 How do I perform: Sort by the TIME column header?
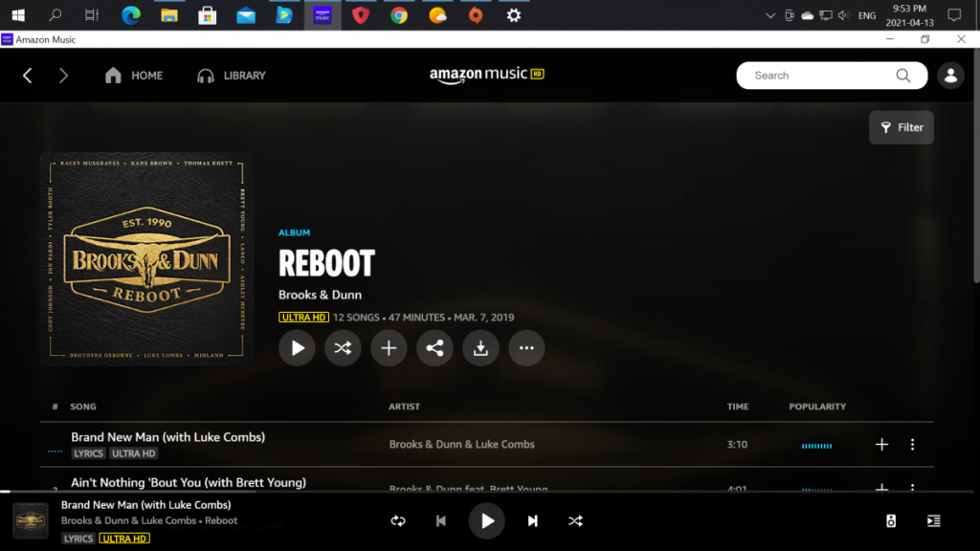[x=738, y=407]
